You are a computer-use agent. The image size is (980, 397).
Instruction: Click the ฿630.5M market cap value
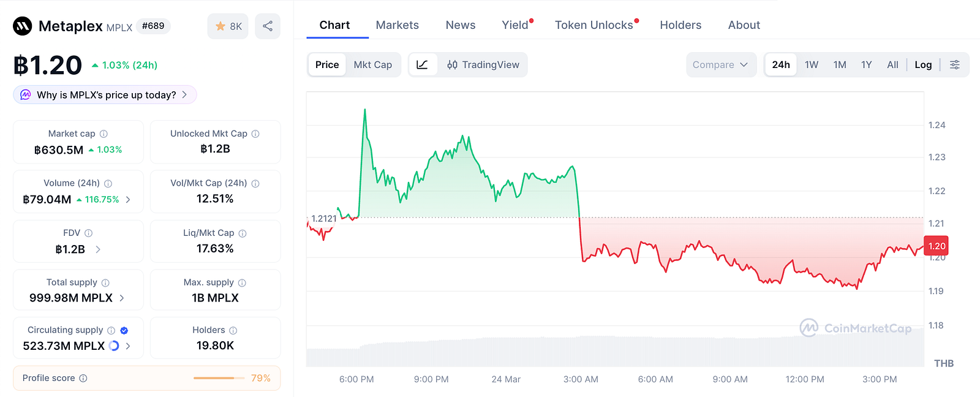click(59, 150)
